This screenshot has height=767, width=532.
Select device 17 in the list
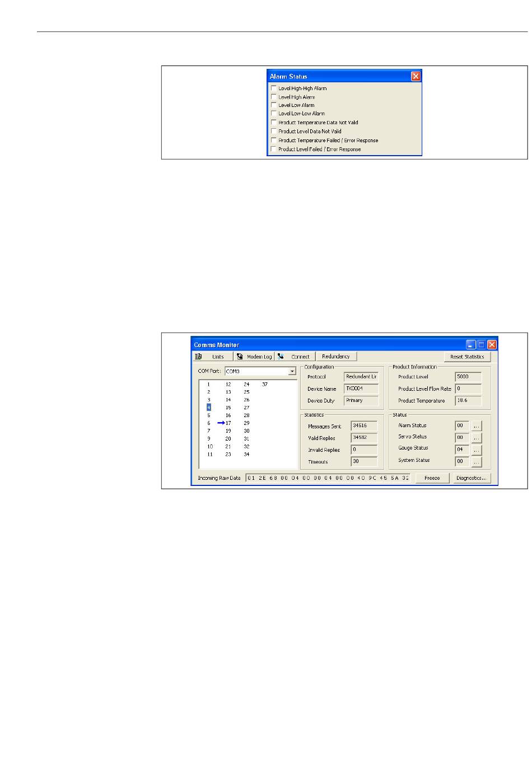(228, 423)
